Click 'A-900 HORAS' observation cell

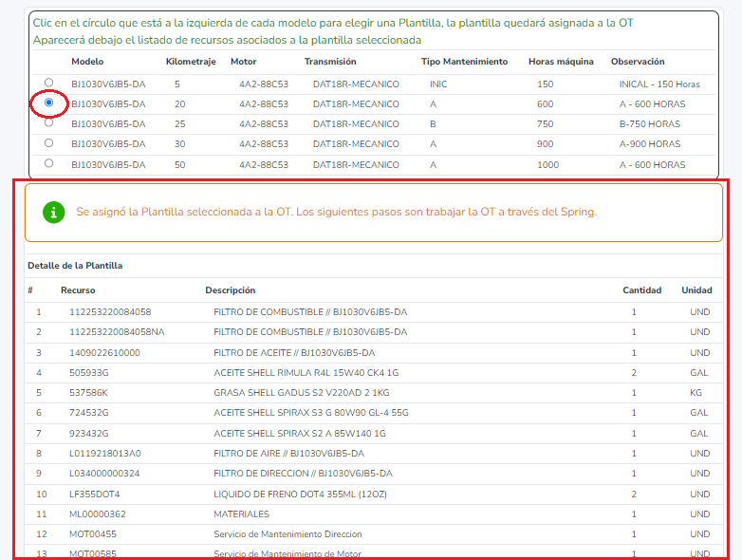[650, 144]
